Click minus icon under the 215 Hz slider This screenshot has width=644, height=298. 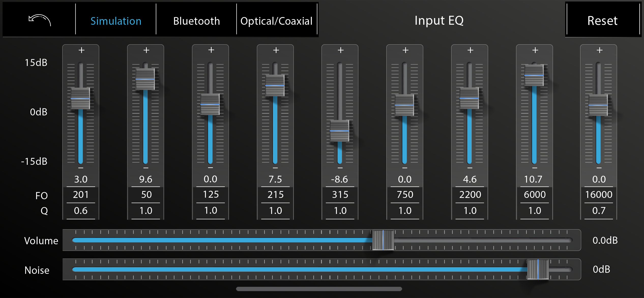point(275,168)
